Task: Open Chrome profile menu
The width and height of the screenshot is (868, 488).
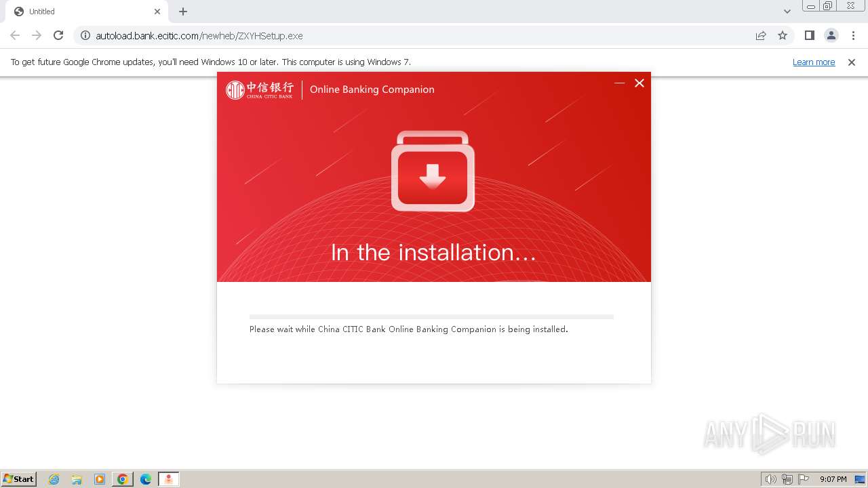Action: (x=831, y=35)
